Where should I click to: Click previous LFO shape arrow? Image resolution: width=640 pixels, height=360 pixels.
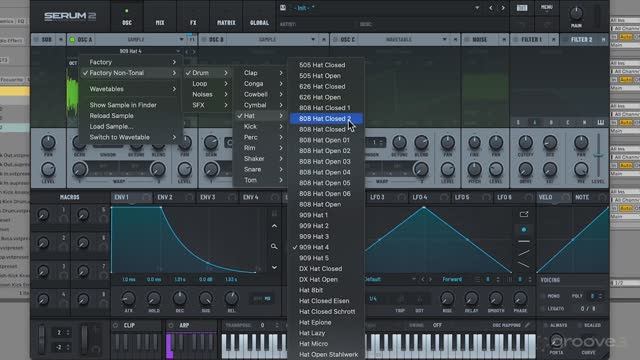tap(423, 280)
